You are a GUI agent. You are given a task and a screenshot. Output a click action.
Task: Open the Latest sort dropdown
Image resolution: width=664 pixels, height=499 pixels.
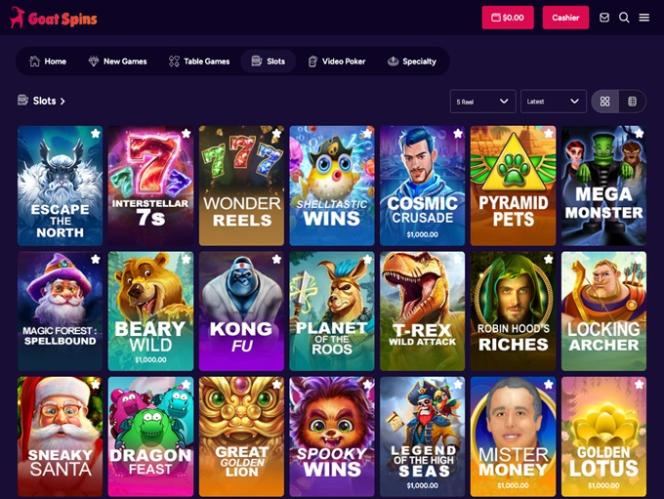click(x=553, y=101)
